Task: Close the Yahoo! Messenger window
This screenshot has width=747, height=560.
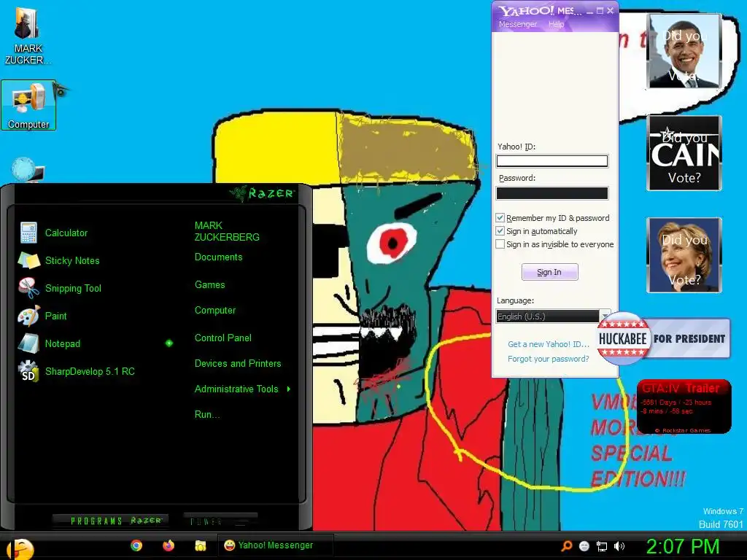Action: [611, 11]
